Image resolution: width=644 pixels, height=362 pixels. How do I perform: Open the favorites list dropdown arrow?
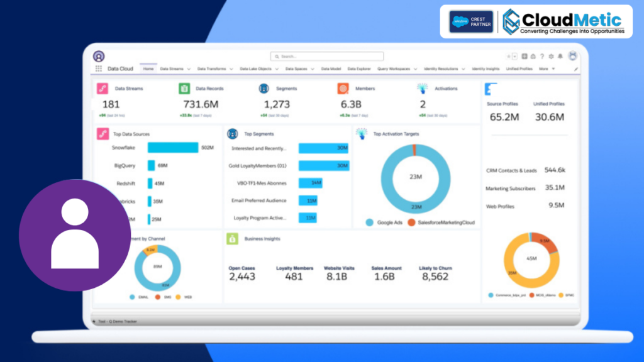click(514, 56)
